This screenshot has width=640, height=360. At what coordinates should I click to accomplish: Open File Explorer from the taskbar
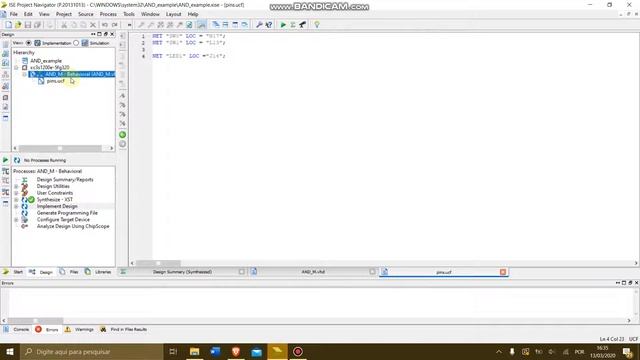click(195, 351)
